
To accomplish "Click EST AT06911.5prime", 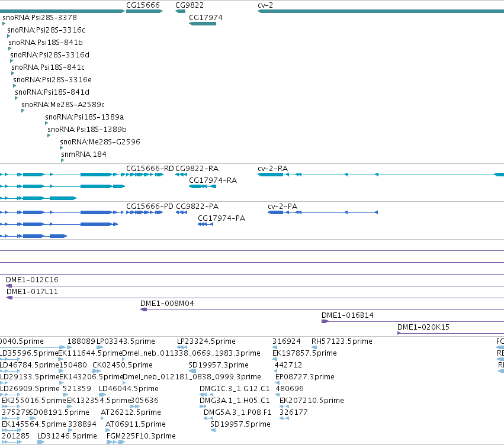I will coord(135,424).
